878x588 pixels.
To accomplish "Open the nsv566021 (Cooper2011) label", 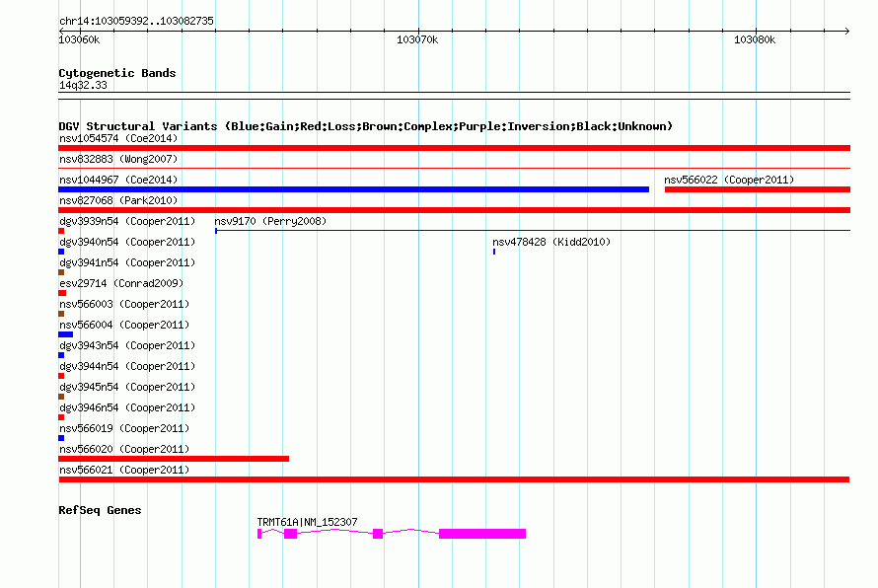I will point(124,470).
